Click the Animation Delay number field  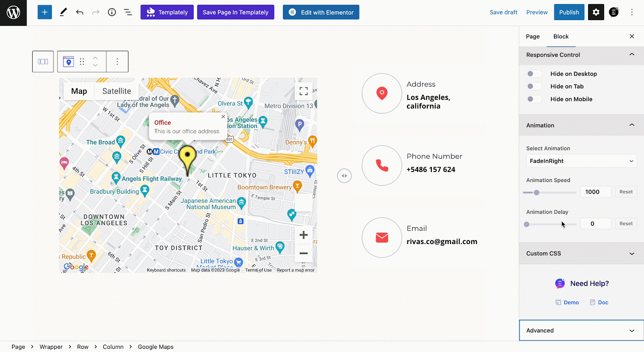click(596, 224)
